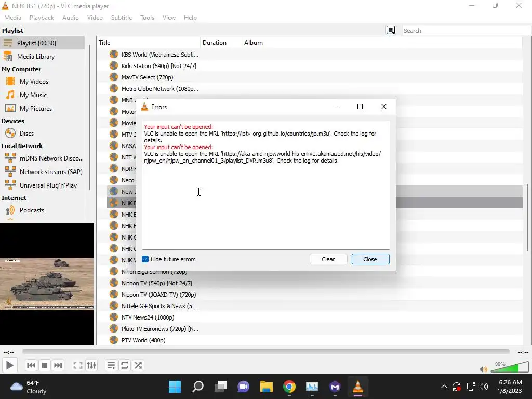Viewport: 532px width, 399px height.
Task: Click the playlist Search field
Action: (x=467, y=31)
